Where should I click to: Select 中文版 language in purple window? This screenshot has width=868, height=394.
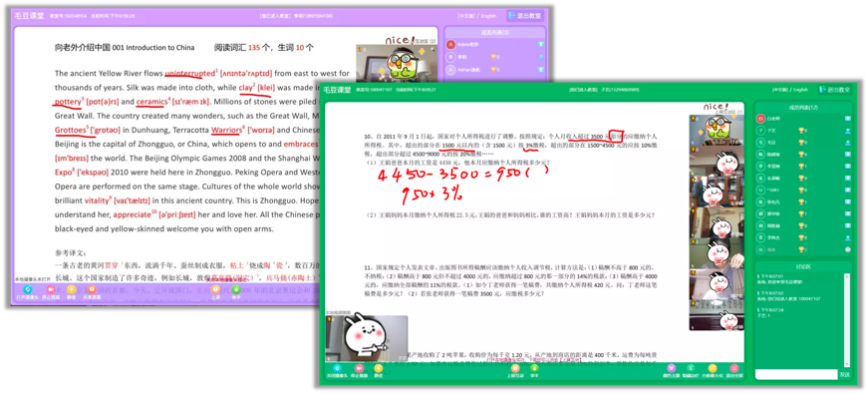pos(466,16)
